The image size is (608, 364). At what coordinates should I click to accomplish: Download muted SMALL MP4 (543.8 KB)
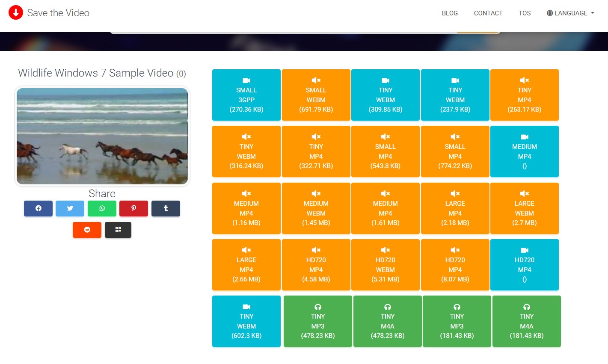coord(386,151)
